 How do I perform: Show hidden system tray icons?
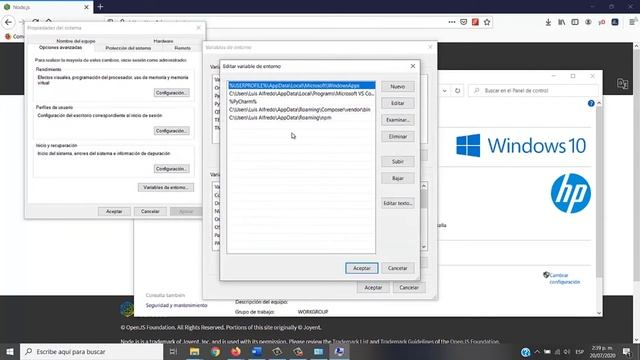(537, 351)
